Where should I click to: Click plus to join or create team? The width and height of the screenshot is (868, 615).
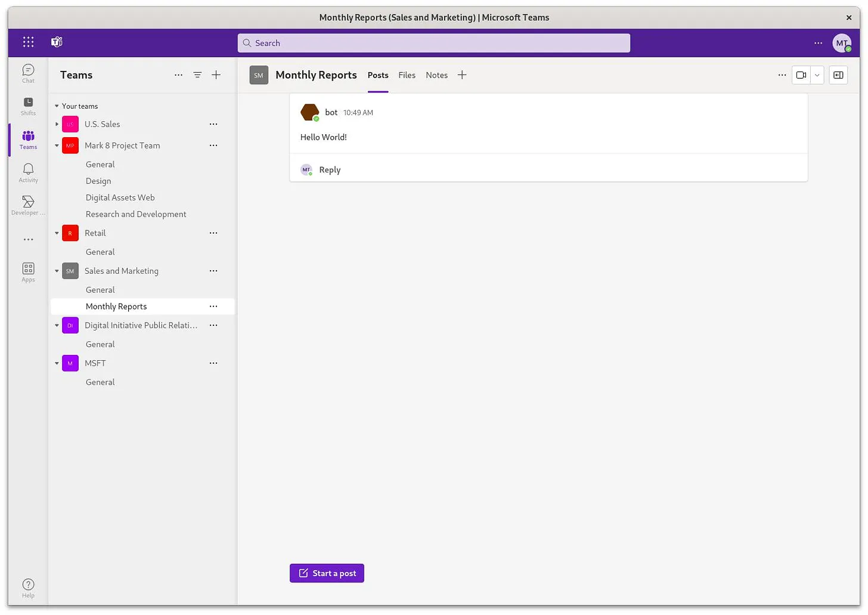click(216, 75)
